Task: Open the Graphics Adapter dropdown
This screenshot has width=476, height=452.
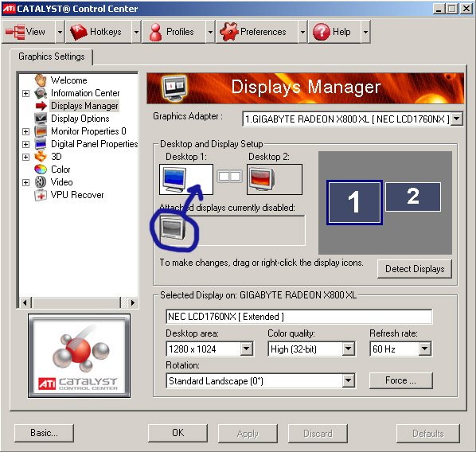Action: coord(456,119)
